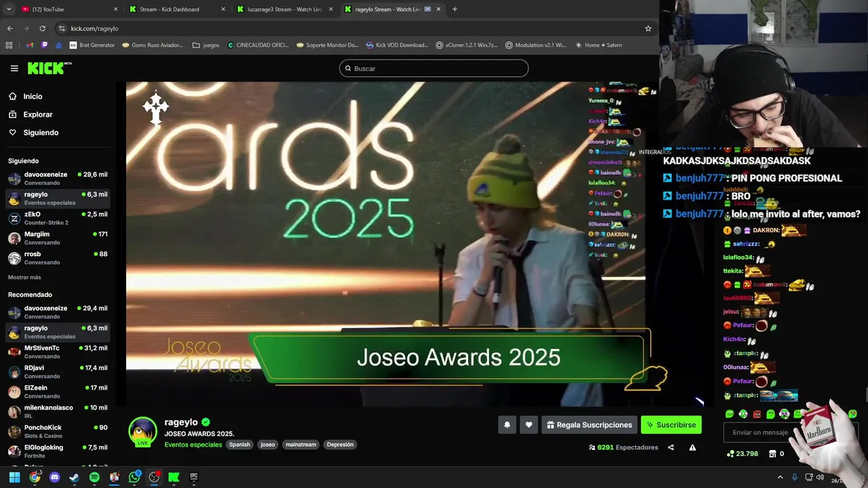868x488 pixels.
Task: Click the notification bell button
Action: (507, 425)
